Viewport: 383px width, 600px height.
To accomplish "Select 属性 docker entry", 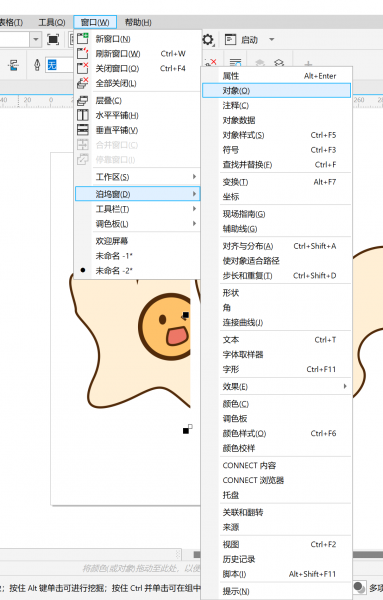I will pos(276,76).
